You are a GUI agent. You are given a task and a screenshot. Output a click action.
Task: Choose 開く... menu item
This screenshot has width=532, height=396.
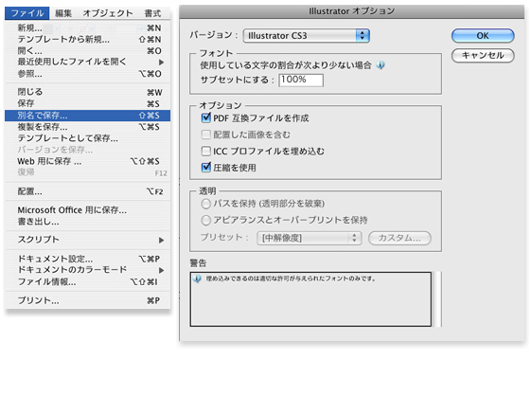87,51
